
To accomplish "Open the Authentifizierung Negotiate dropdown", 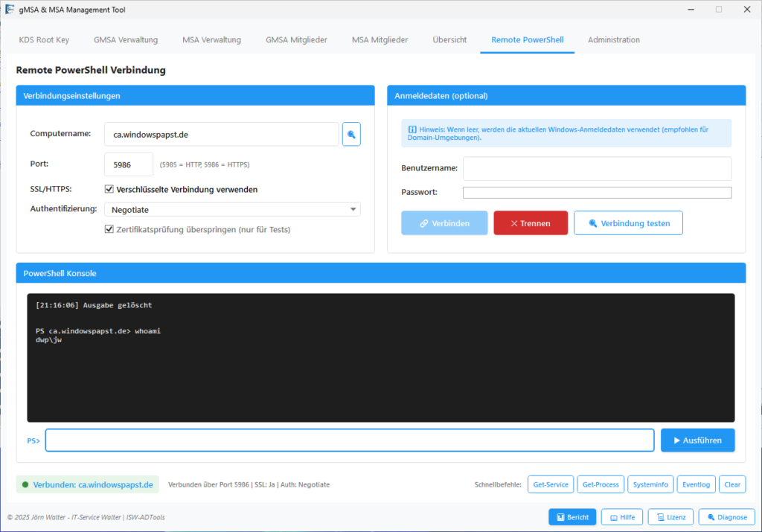I will (x=353, y=209).
